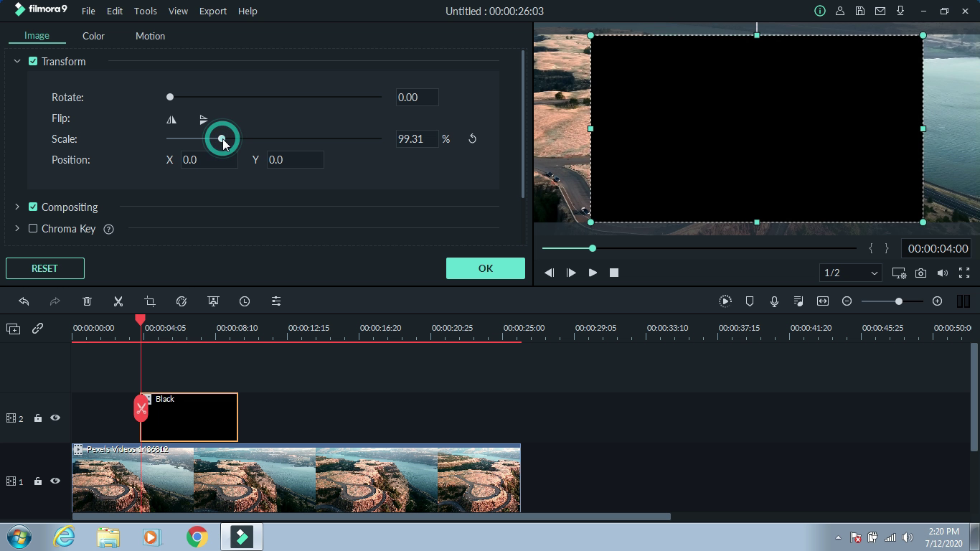The width and height of the screenshot is (980, 551).
Task: Open the Audio Mixer icon
Action: pyautogui.click(x=798, y=301)
